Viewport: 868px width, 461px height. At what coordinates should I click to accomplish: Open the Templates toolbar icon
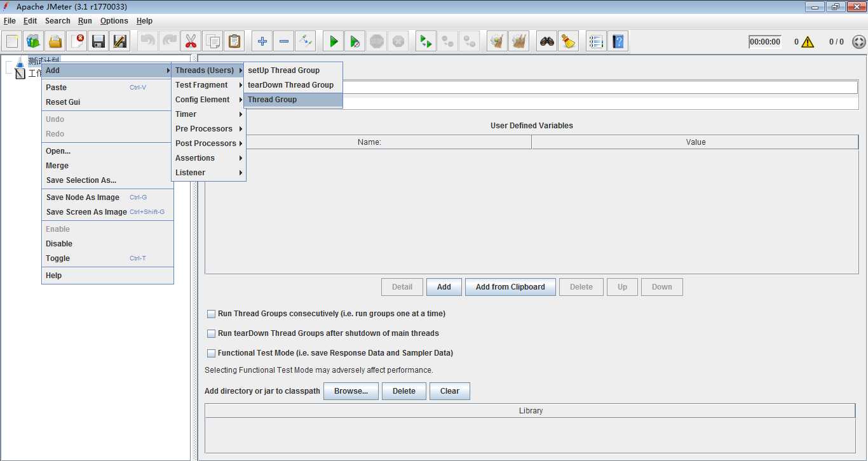pos(34,41)
